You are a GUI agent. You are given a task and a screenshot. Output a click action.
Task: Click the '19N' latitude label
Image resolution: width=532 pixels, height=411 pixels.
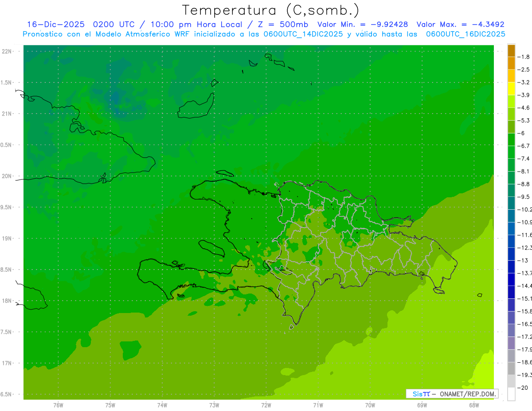pos(6,239)
